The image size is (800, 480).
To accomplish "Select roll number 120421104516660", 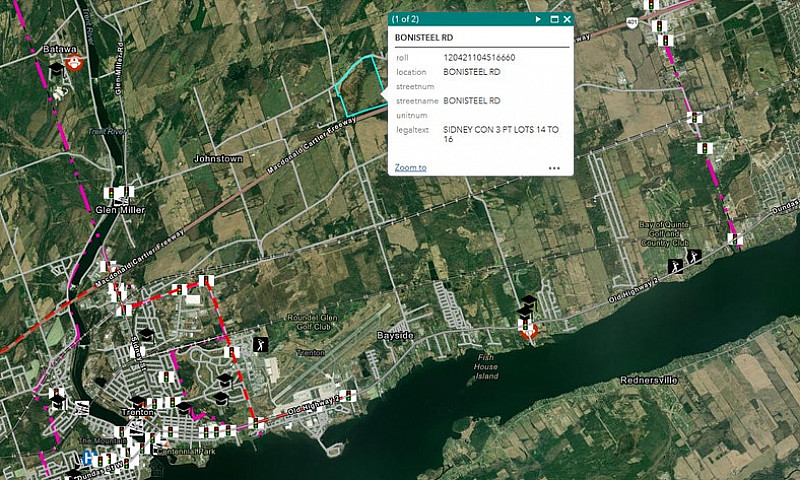I will click(479, 58).
